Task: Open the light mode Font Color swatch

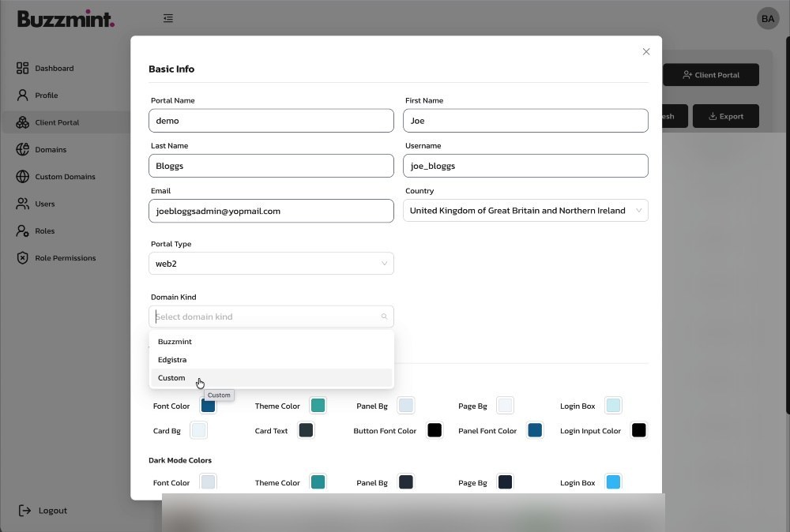Action: pyautogui.click(x=208, y=406)
